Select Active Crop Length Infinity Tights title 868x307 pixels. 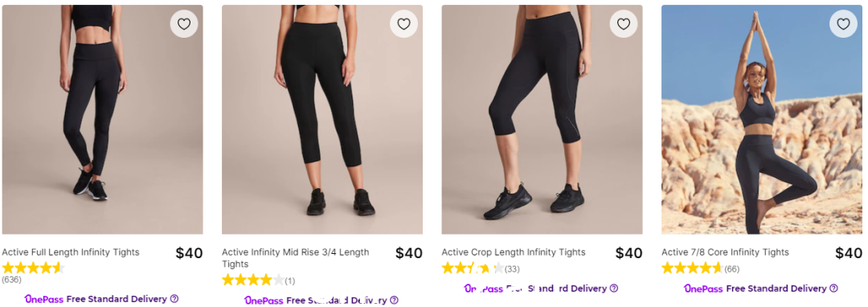(x=513, y=252)
